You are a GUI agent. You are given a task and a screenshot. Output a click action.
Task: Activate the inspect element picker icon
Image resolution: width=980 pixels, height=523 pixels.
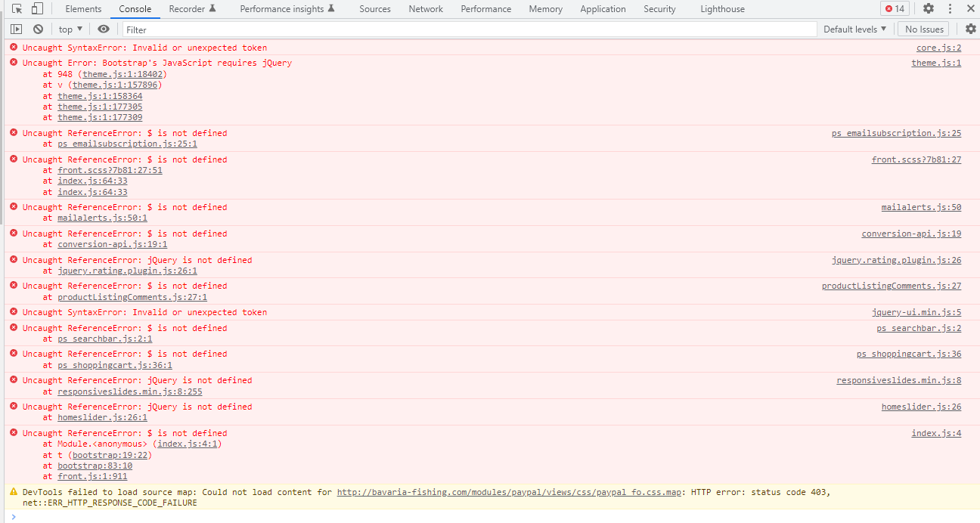17,9
